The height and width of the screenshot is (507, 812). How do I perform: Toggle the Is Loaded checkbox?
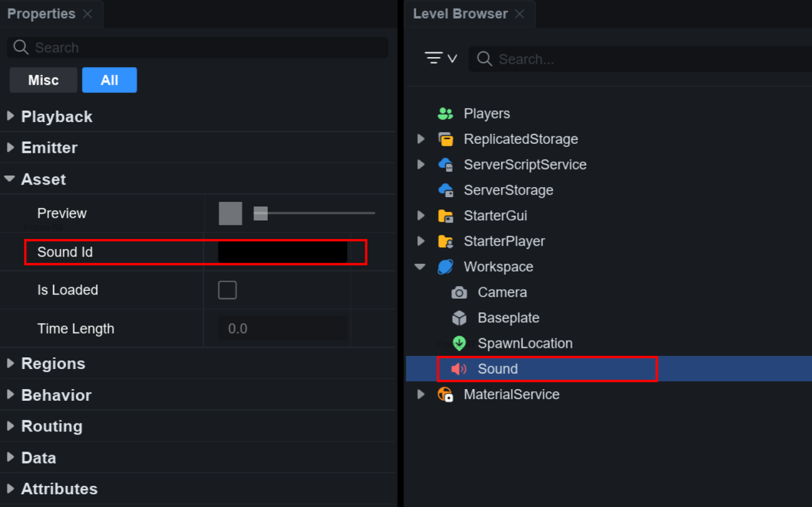pos(227,290)
